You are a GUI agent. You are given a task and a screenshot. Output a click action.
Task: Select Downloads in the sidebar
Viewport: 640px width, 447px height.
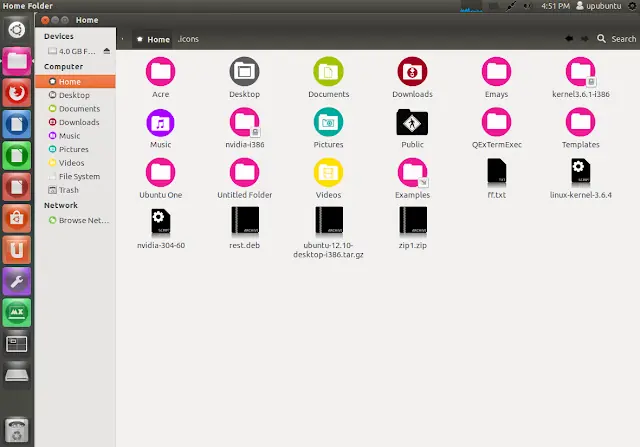pos(75,122)
